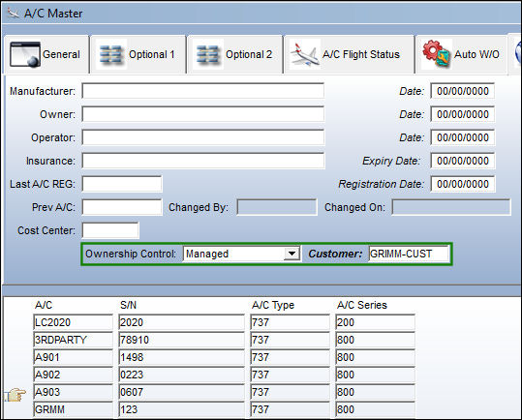Click A/C Series 200 cell
Screen dimensions: 522x420
pos(376,322)
